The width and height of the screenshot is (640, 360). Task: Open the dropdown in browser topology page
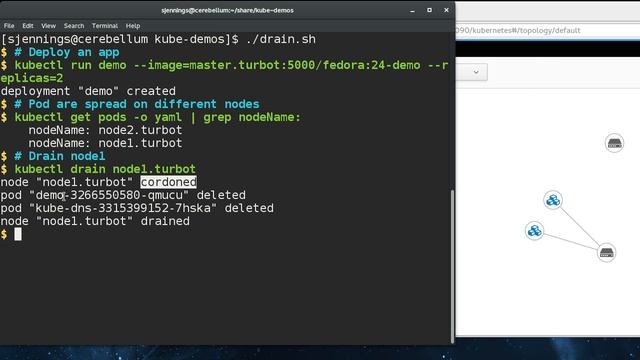click(x=471, y=72)
